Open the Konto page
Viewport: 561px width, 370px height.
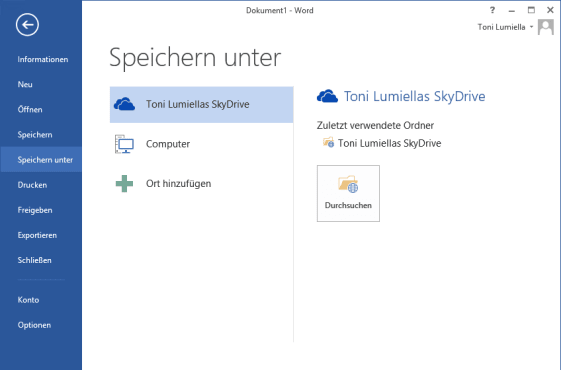28,300
